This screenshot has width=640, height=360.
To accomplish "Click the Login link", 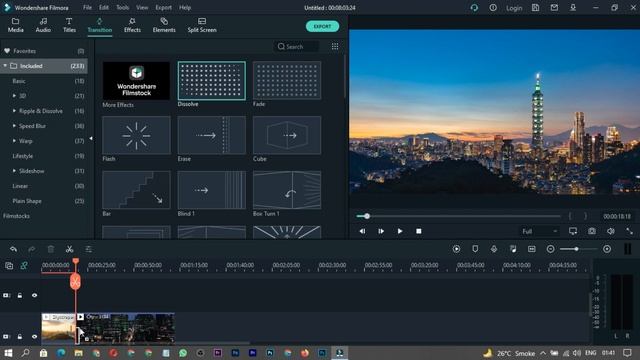I will tap(514, 8).
